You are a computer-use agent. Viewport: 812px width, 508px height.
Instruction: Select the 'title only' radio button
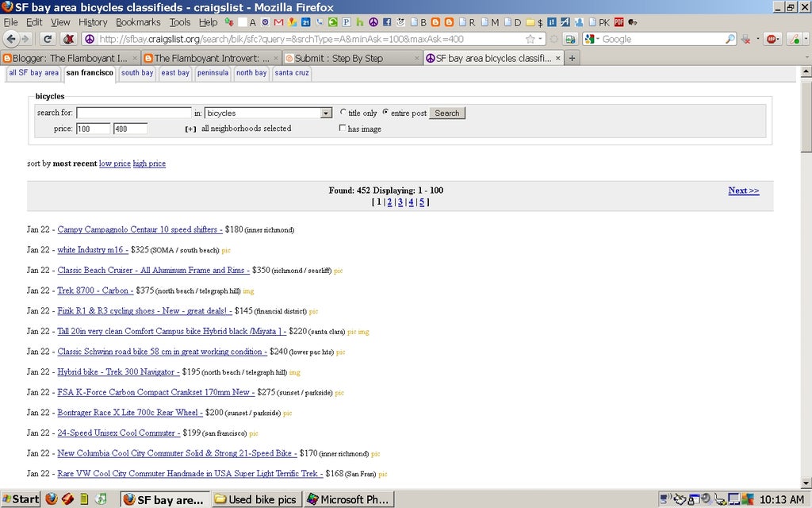coord(343,113)
